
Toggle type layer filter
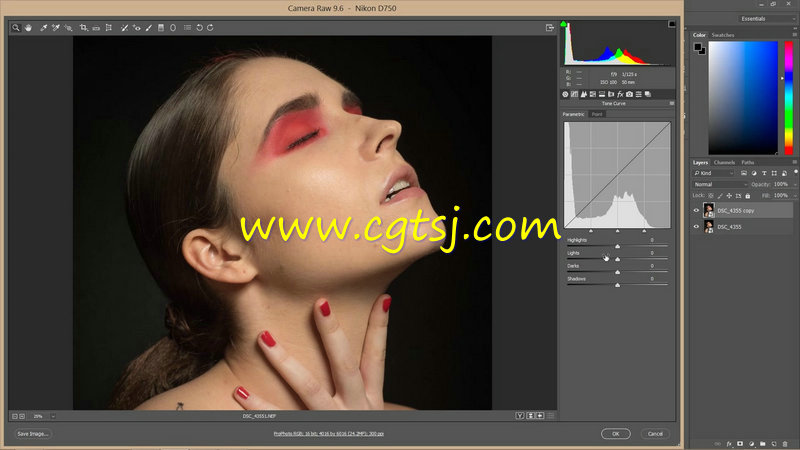click(764, 173)
